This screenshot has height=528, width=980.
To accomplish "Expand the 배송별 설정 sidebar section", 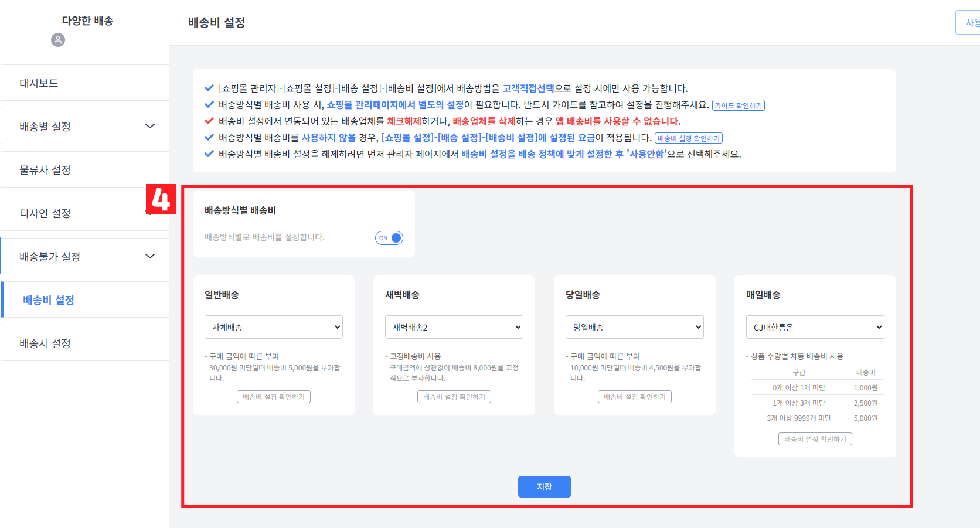I will (84, 126).
